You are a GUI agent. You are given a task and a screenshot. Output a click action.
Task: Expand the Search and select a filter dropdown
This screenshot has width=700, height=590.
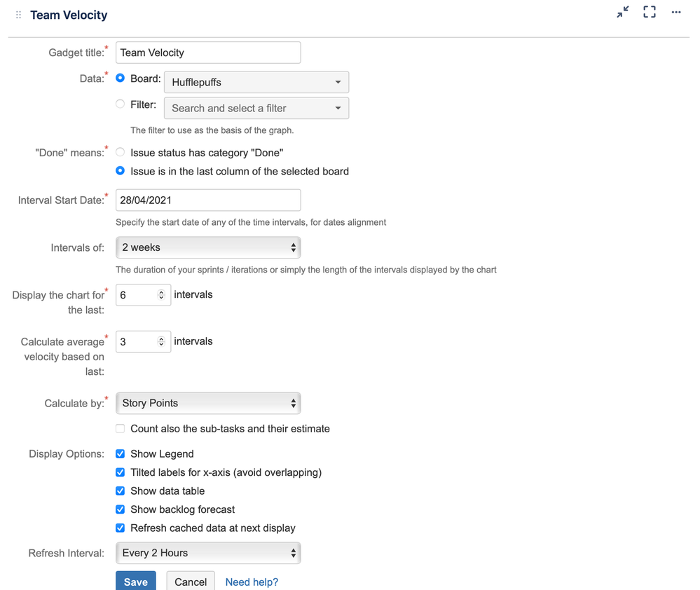click(x=256, y=108)
